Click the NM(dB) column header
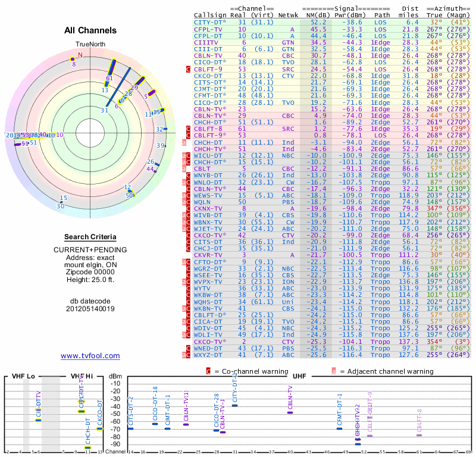This screenshot has height=457, width=476. [x=316, y=15]
